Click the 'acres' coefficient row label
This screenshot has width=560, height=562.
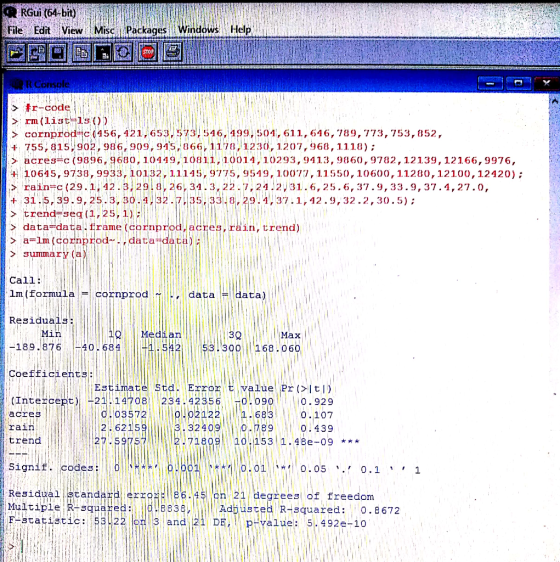(x=25, y=414)
